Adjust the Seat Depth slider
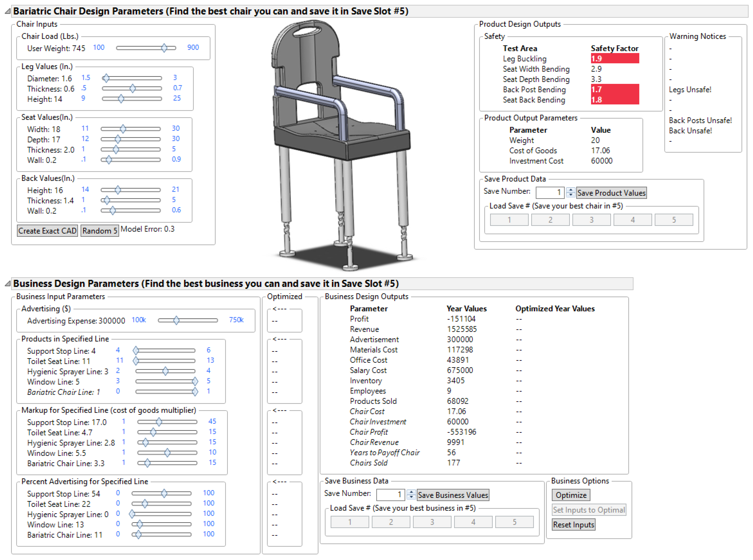Viewport: 753px width, 560px height. coord(131,139)
